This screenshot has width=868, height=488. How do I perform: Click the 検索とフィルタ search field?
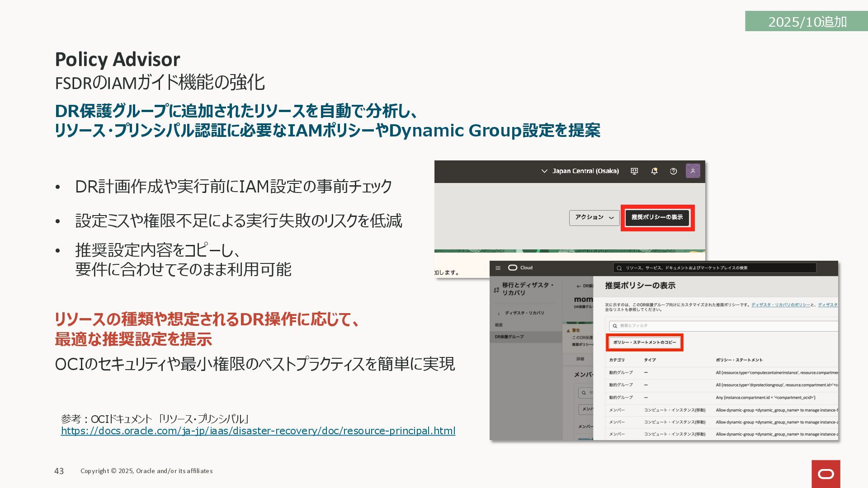(x=723, y=326)
